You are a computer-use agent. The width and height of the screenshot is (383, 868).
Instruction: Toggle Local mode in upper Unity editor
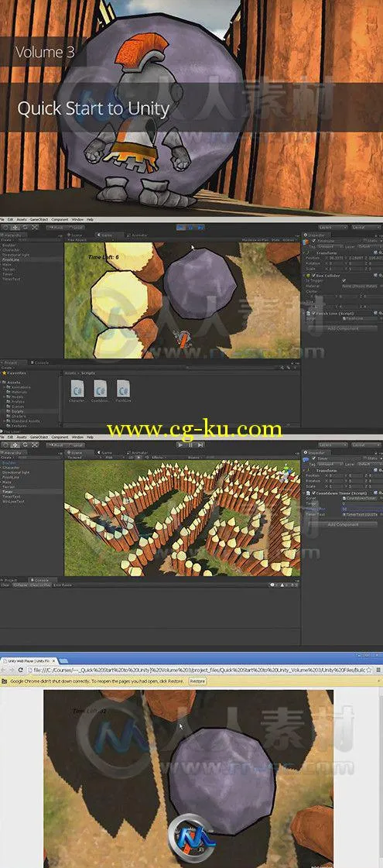pos(77,228)
